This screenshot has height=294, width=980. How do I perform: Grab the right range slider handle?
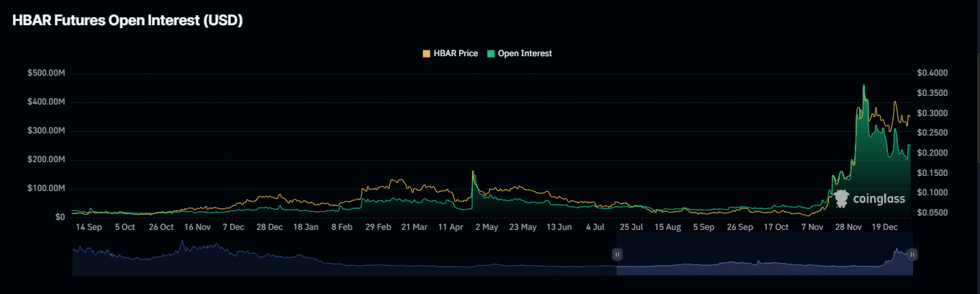(x=912, y=254)
